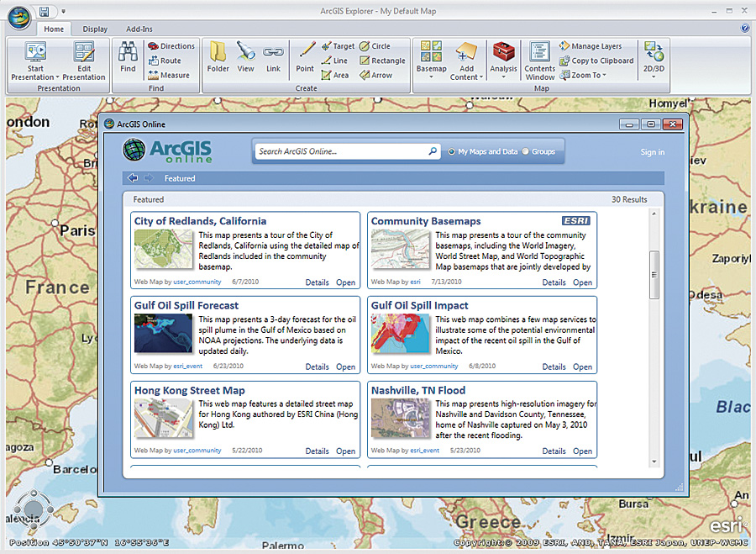Screen dimensions: 756x554
Task: Open the Find binoculars tool
Action: coord(128,57)
